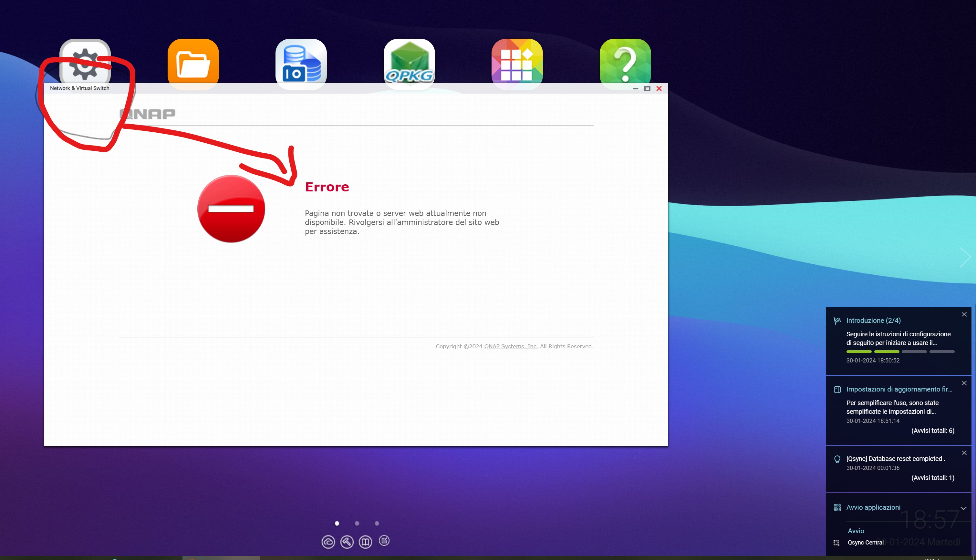Open the orange File Station icon

193,62
